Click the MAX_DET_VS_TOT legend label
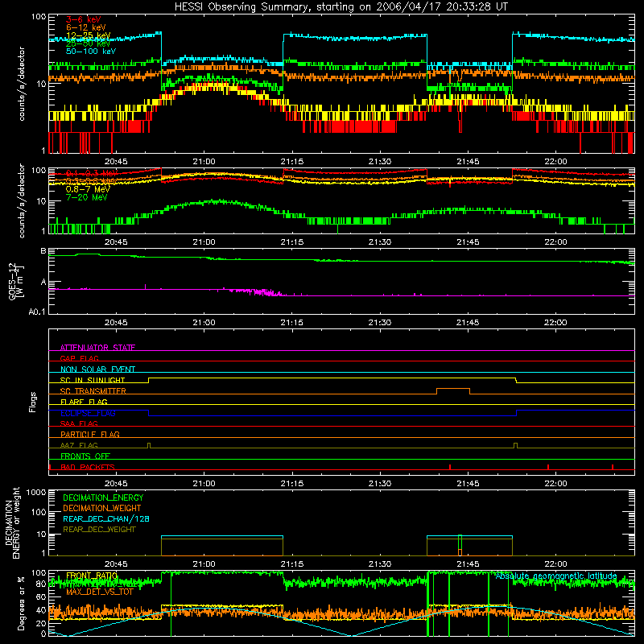The width and height of the screenshot is (644, 644). point(100,592)
